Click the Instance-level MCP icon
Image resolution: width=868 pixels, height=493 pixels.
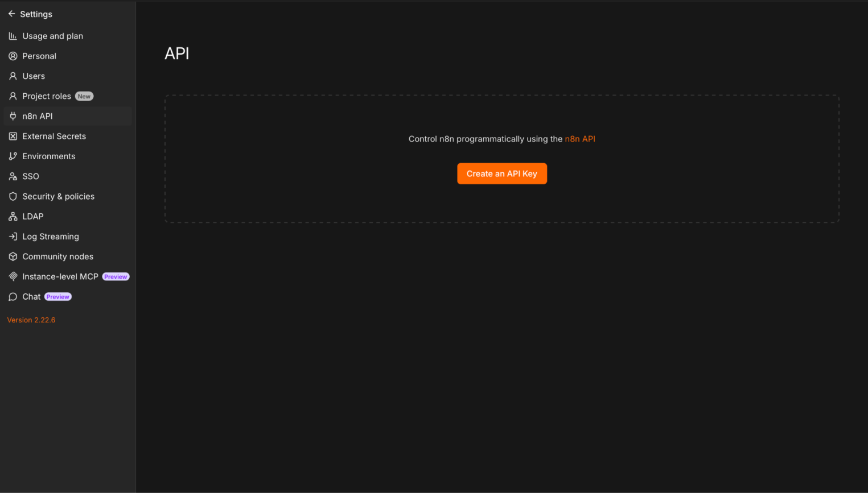click(x=13, y=276)
